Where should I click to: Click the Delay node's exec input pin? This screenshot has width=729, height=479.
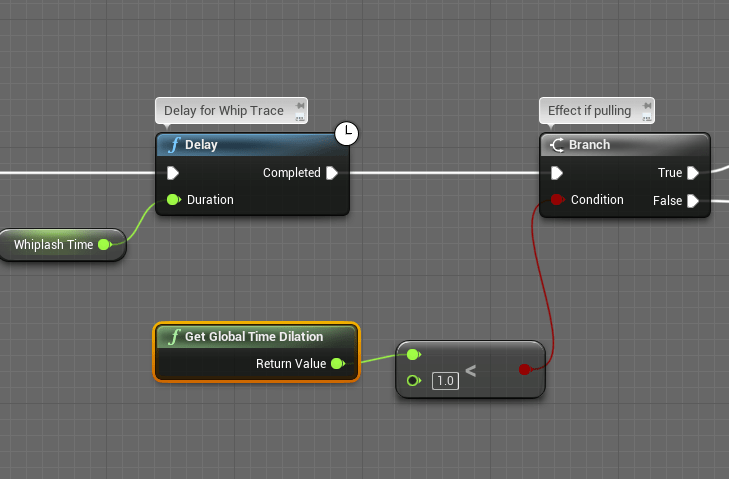coord(173,173)
